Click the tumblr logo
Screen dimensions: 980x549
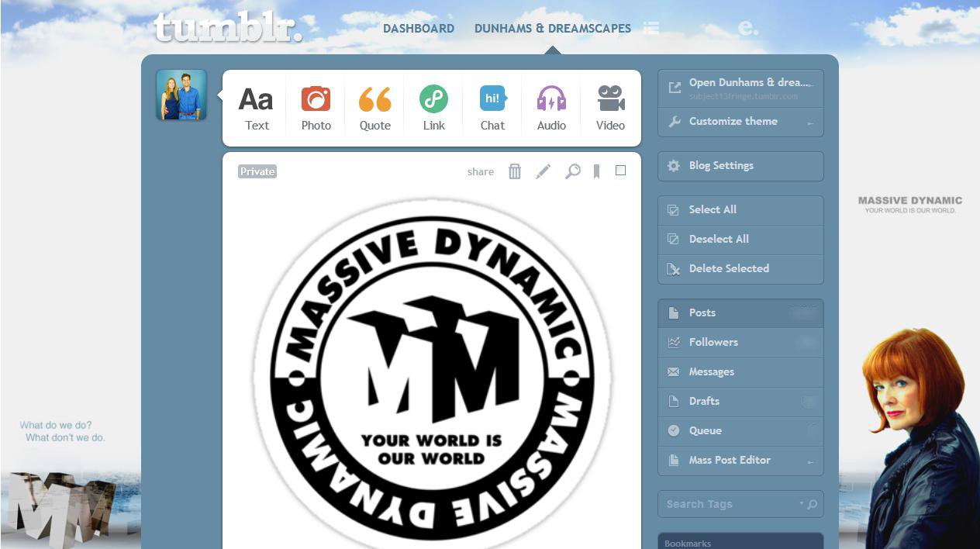(x=228, y=27)
